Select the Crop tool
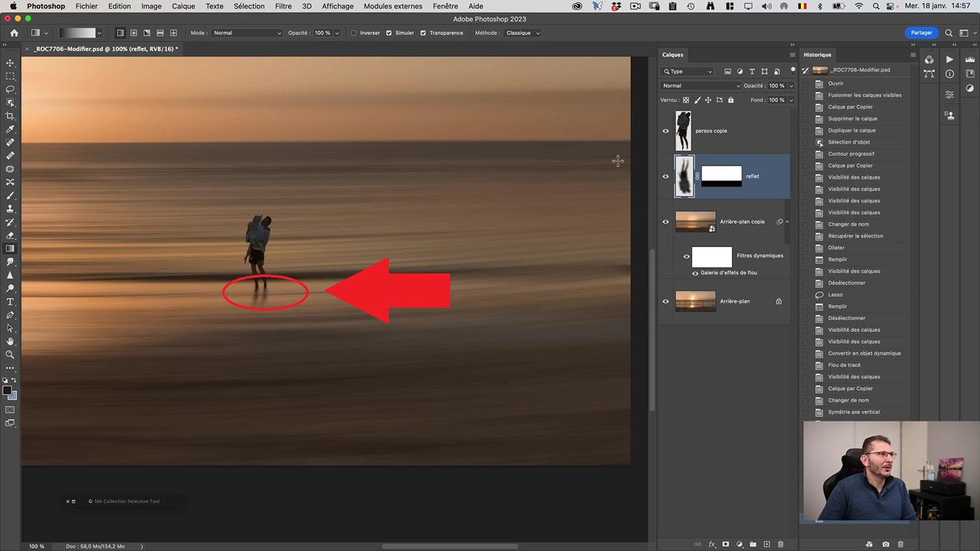Image resolution: width=980 pixels, height=551 pixels. tap(10, 116)
